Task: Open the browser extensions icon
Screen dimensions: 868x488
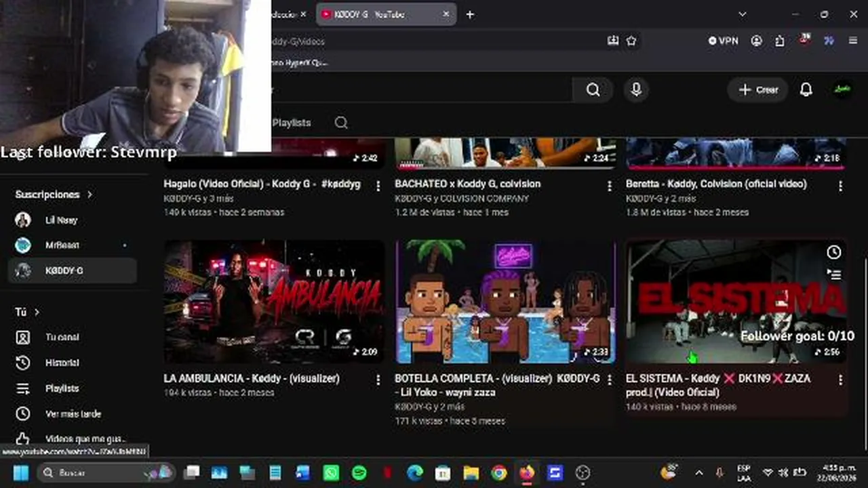Action: click(x=780, y=41)
